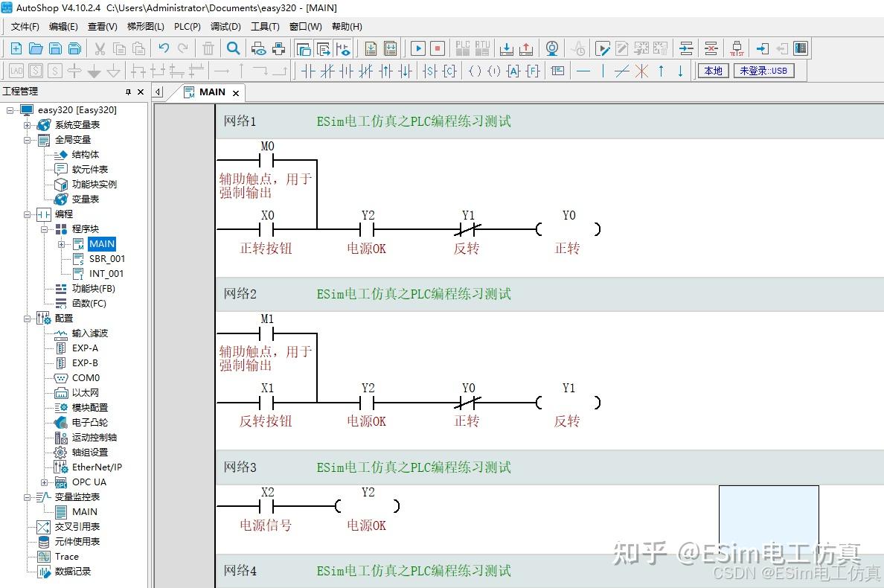Click the undo arrow icon
This screenshot has width=884, height=588.
[164, 48]
